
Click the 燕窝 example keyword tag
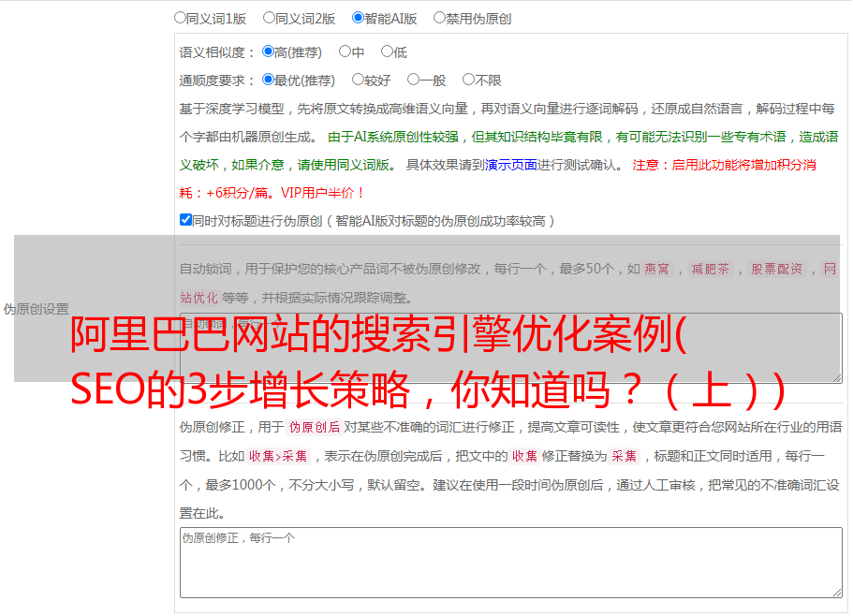[656, 269]
